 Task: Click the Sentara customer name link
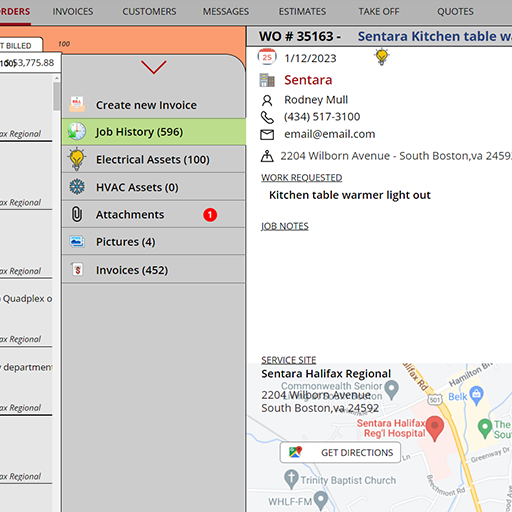click(x=308, y=80)
